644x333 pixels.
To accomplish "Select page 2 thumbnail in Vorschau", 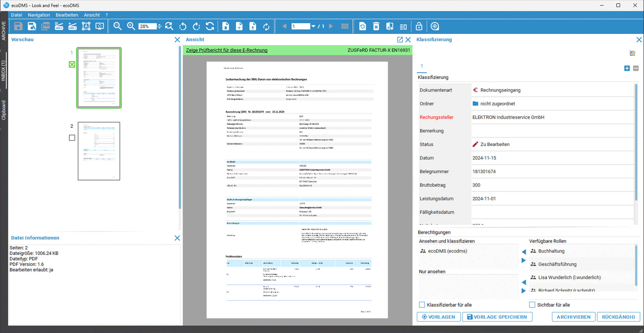I will (x=99, y=151).
